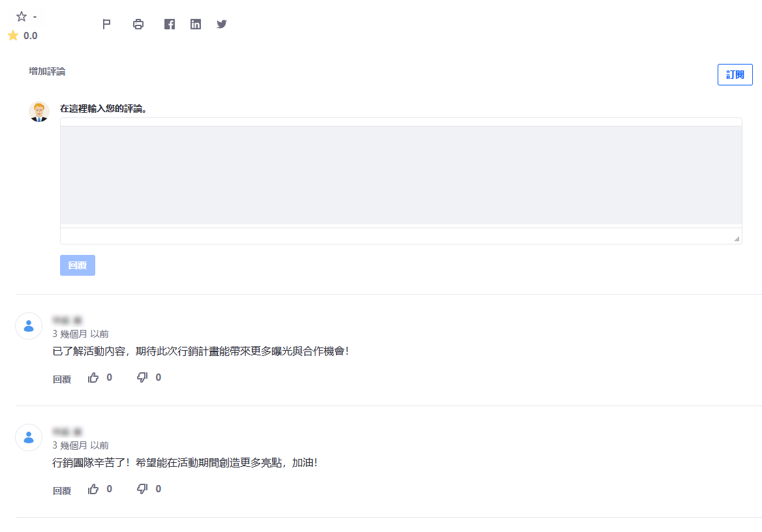762x532 pixels.
Task: Give a thumbs up to the first comment
Action: click(93, 377)
